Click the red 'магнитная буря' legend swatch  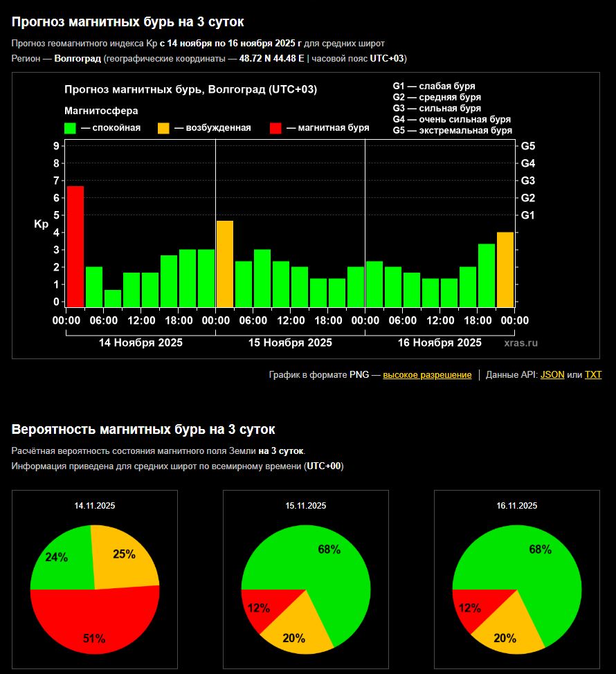(x=275, y=128)
